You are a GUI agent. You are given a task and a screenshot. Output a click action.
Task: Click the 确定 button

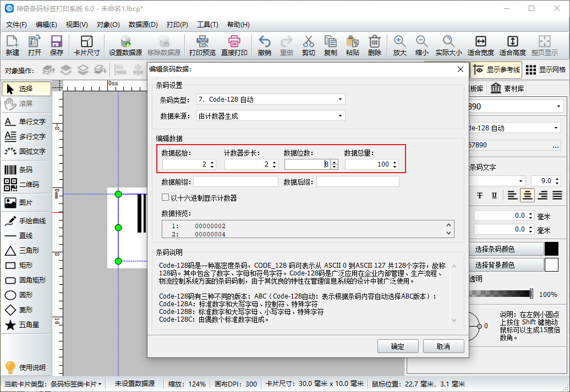pos(397,346)
